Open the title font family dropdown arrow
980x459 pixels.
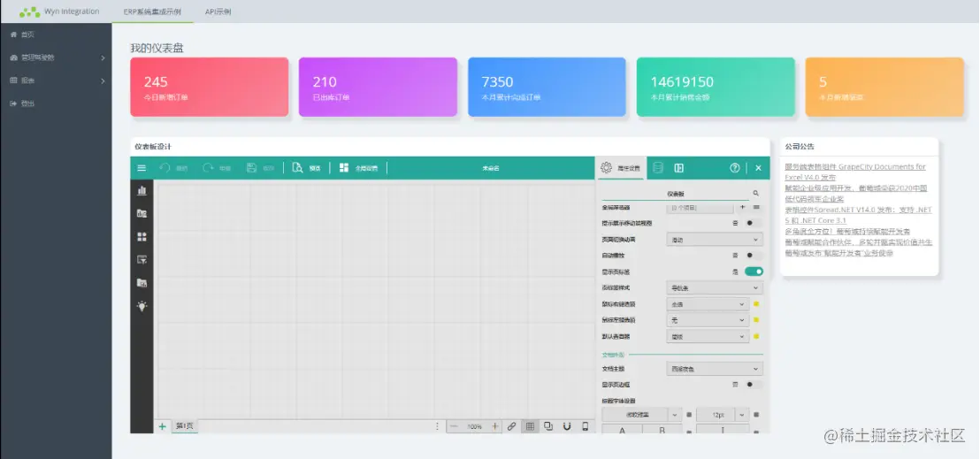tap(675, 415)
